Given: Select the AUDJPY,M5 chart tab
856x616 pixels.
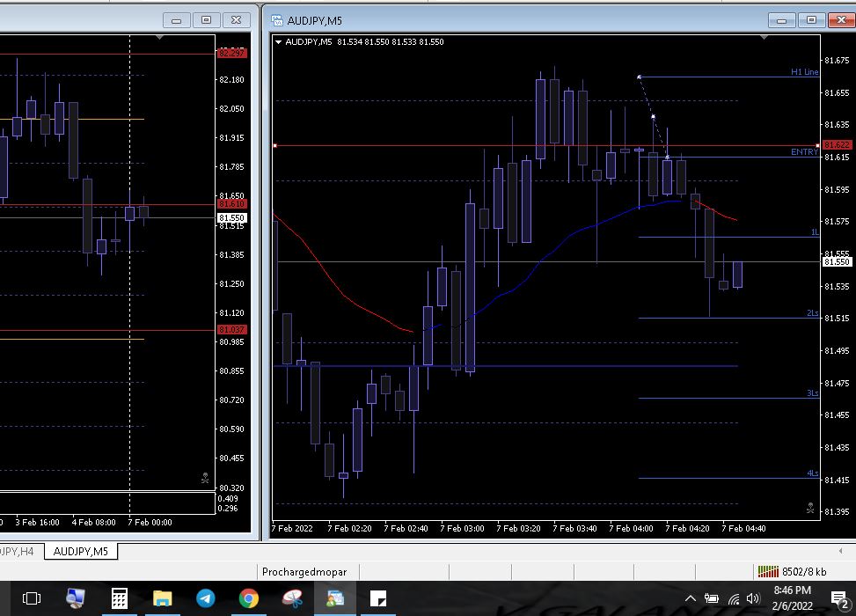Looking at the screenshot, I should point(81,551).
